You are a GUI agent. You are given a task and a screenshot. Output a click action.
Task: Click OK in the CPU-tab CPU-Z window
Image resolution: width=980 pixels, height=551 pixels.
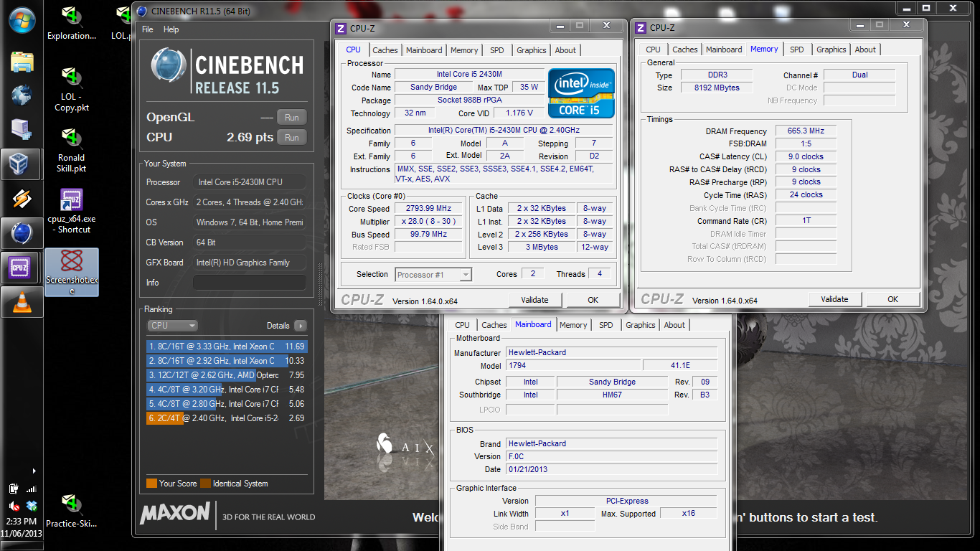point(593,300)
